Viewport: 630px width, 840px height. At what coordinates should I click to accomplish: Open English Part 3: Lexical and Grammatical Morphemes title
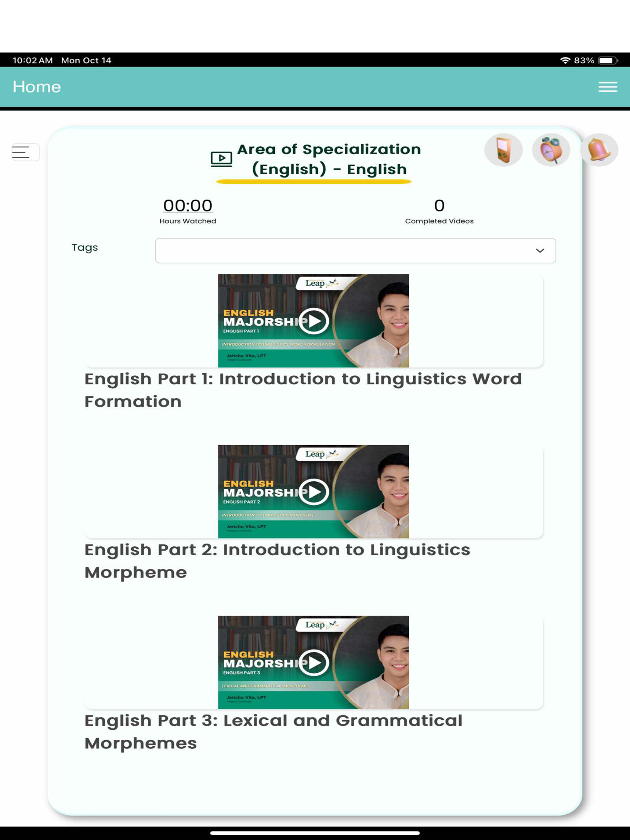pyautogui.click(x=273, y=732)
